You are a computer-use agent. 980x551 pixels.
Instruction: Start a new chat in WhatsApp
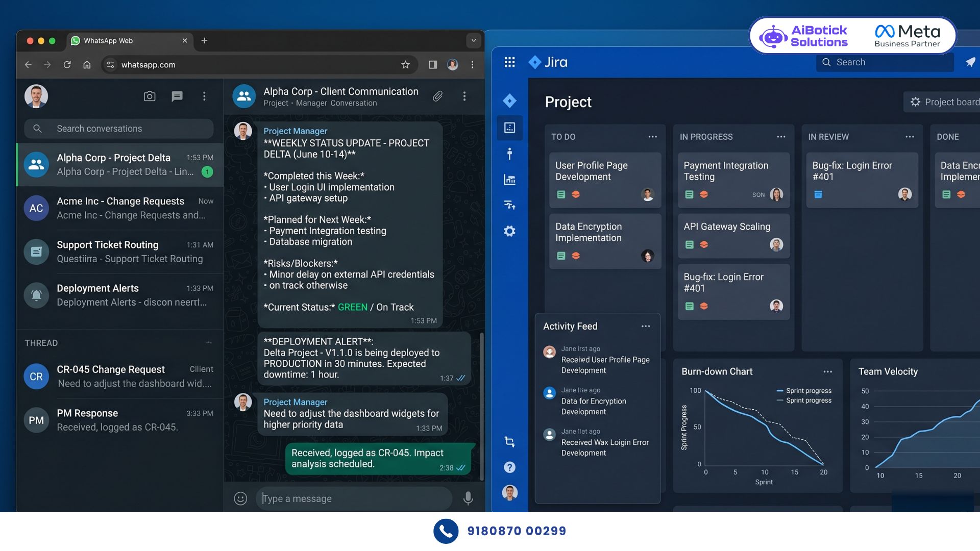(177, 96)
